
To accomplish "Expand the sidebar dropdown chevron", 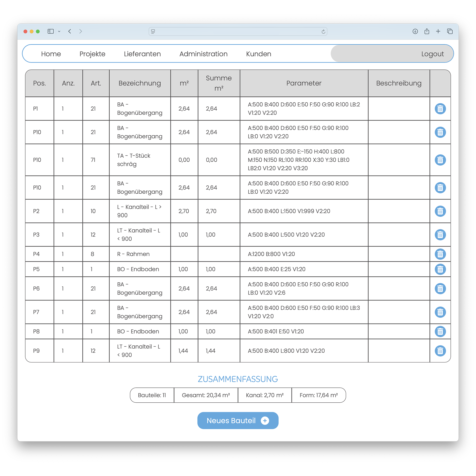I will [59, 31].
